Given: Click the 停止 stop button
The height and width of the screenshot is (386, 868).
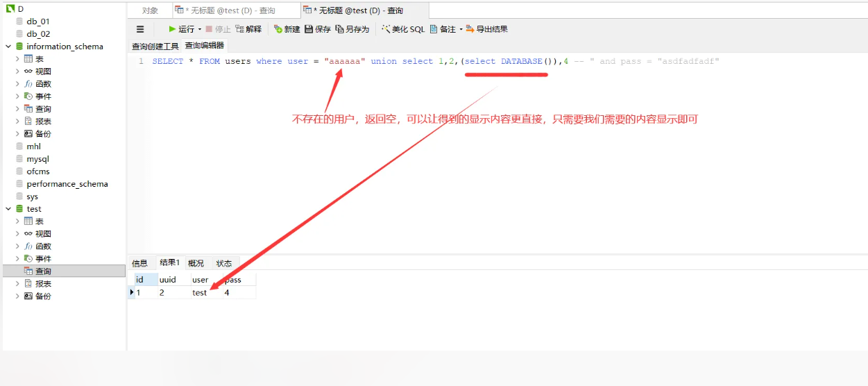Looking at the screenshot, I should tap(218, 29).
